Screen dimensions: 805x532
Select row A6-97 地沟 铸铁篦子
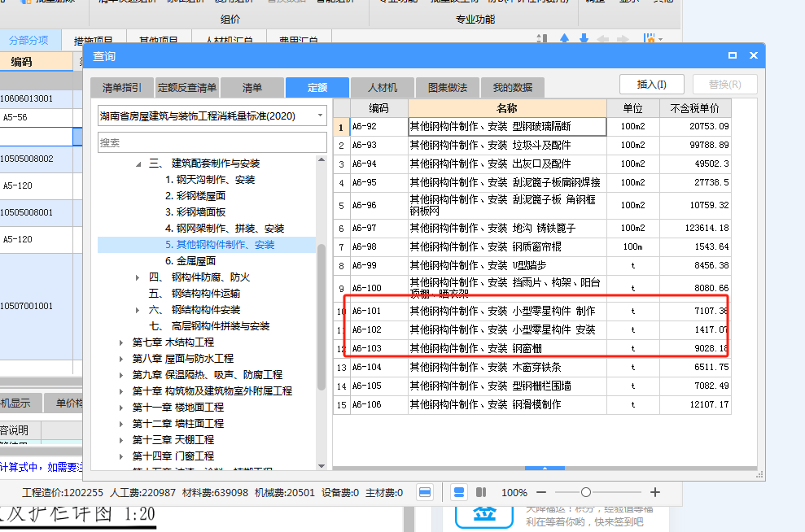pos(532,229)
